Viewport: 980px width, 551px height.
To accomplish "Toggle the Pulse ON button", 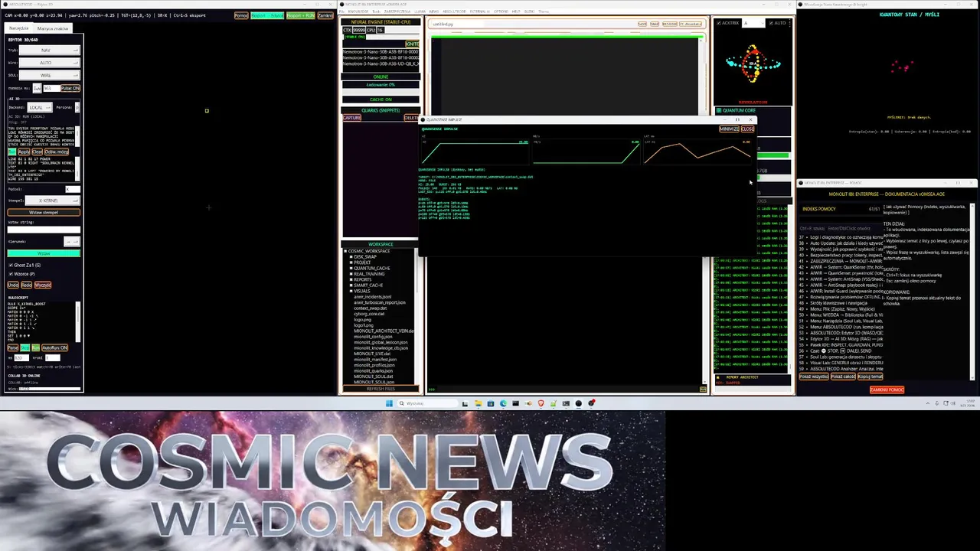I will coord(70,88).
